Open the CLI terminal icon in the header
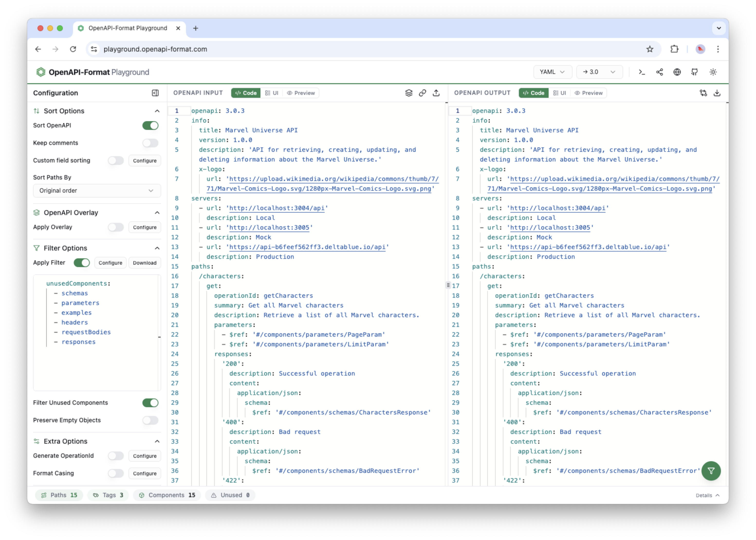 click(642, 72)
